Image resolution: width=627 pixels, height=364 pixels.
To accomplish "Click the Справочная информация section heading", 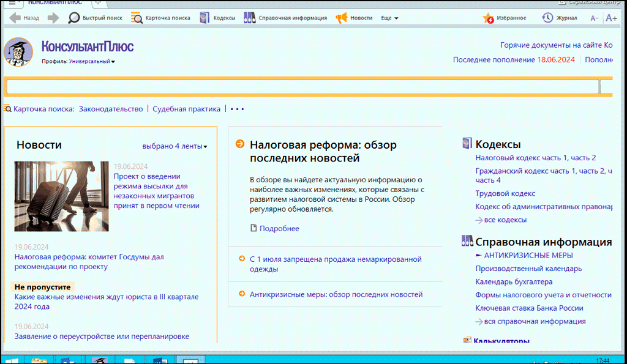I will click(x=544, y=242).
